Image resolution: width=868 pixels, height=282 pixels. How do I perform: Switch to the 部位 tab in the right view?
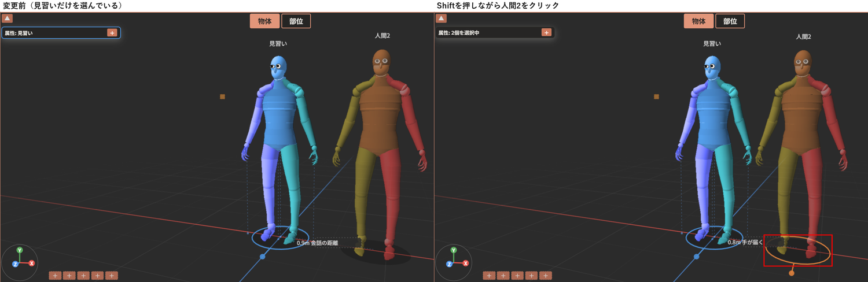(730, 21)
